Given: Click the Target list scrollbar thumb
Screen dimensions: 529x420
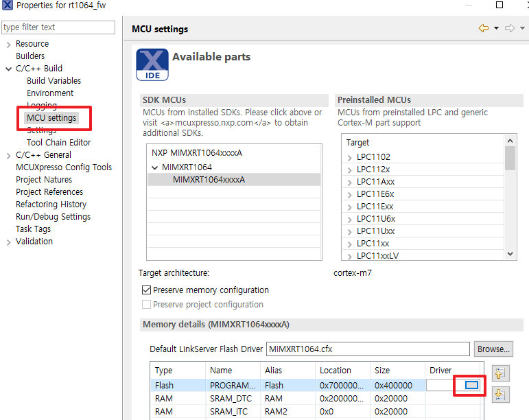Looking at the screenshot, I should [510, 159].
